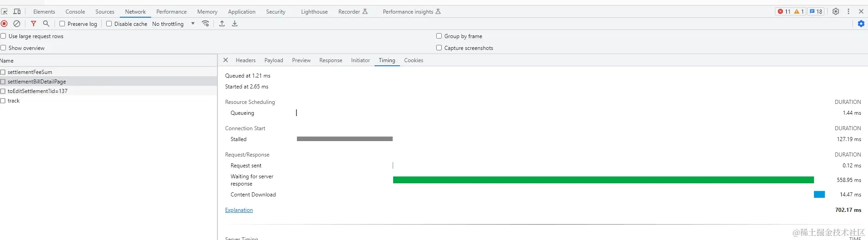Select the Network panel tab
This screenshot has width=868, height=240.
pyautogui.click(x=135, y=12)
